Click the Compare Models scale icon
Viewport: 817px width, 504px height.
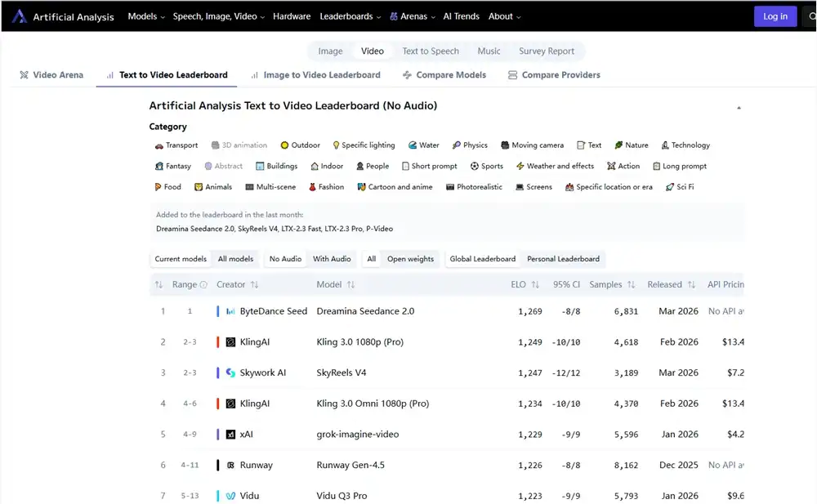click(407, 75)
